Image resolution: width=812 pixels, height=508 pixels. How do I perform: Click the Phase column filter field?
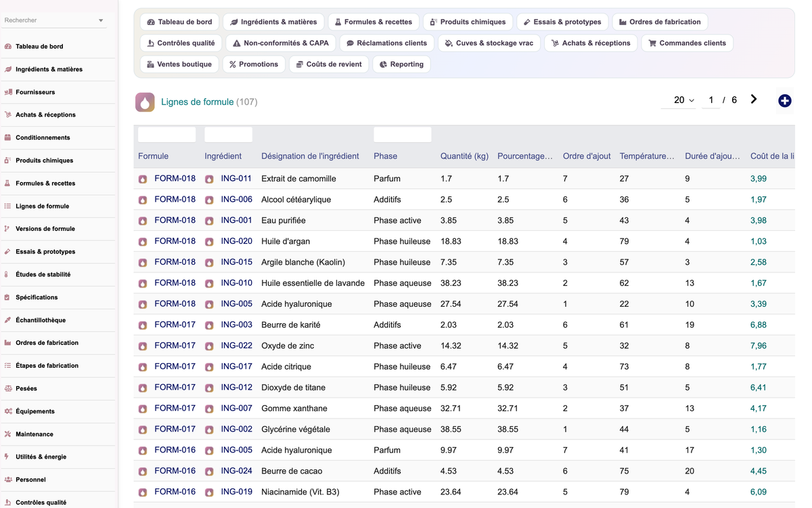pyautogui.click(x=403, y=134)
